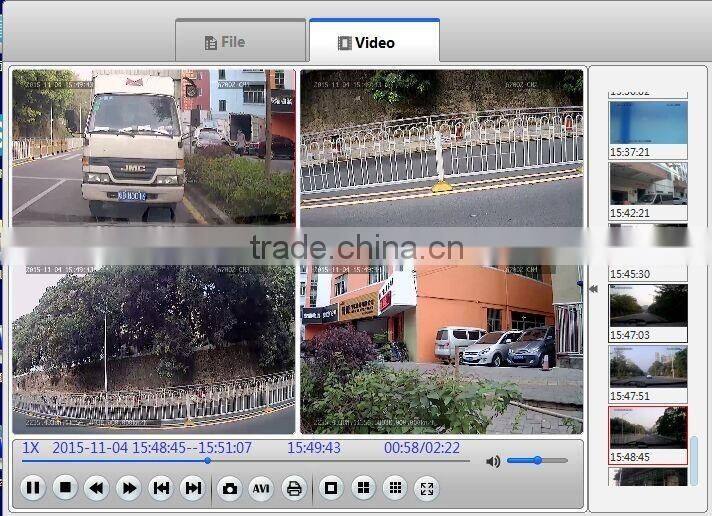Click the rewind button
Screen dimensions: 712x516
tap(96, 488)
